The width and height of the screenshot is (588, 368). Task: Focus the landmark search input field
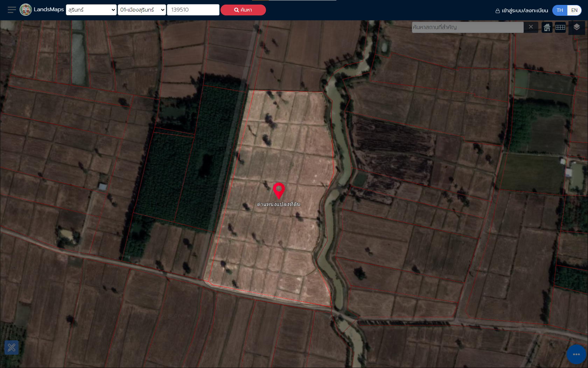coord(468,27)
